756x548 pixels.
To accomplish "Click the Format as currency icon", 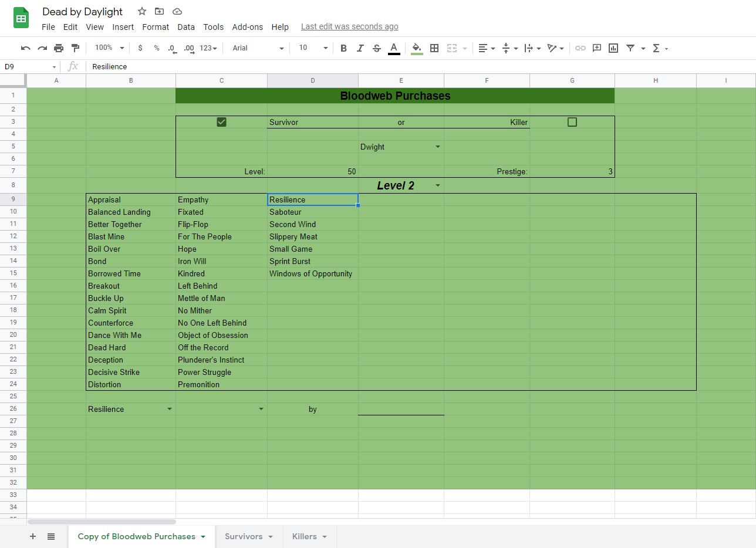I will (140, 48).
